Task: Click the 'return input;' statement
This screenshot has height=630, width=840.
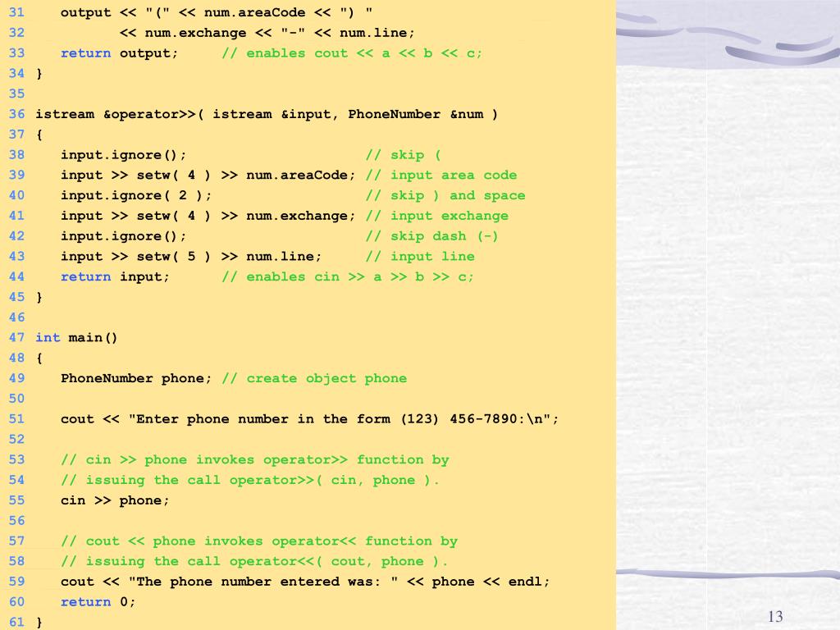Action: click(115, 277)
